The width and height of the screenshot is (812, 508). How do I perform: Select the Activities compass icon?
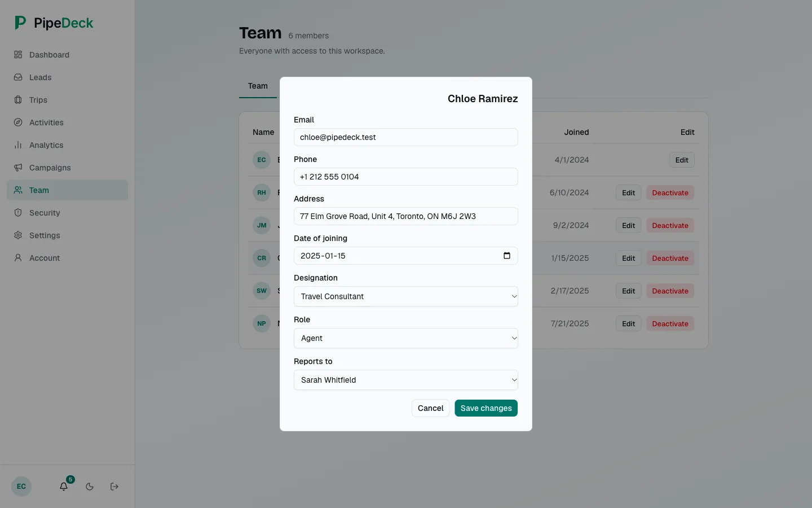click(18, 122)
